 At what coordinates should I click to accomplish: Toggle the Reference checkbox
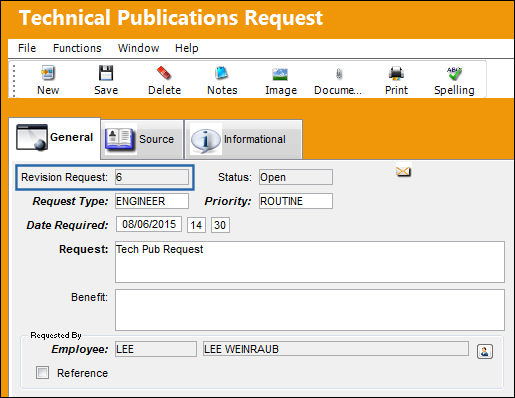(42, 373)
